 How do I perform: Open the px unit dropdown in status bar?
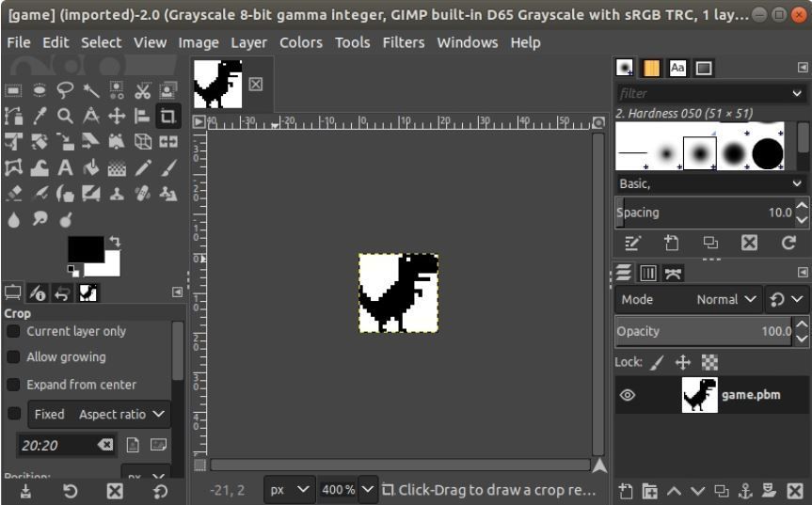click(290, 489)
